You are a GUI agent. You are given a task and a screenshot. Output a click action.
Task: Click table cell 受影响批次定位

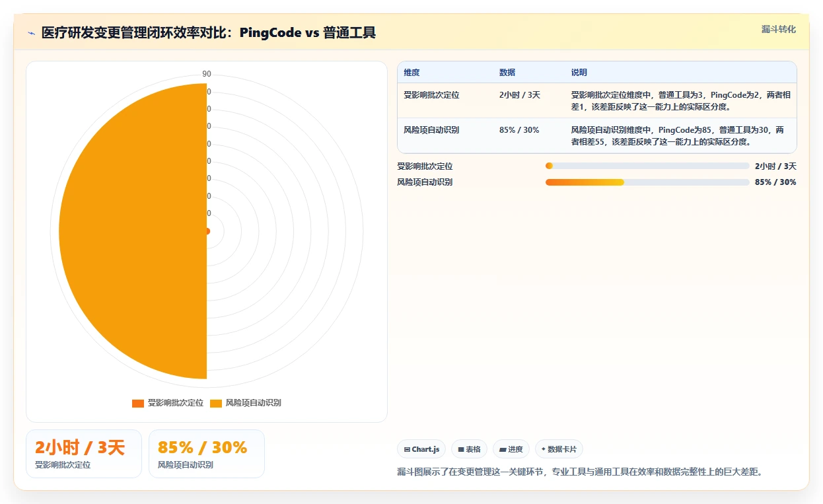pos(431,95)
